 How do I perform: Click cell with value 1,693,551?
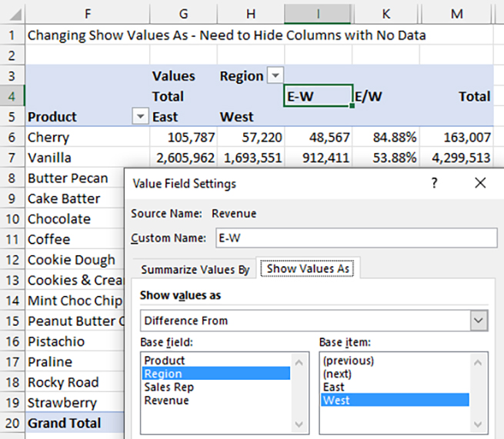click(251, 158)
